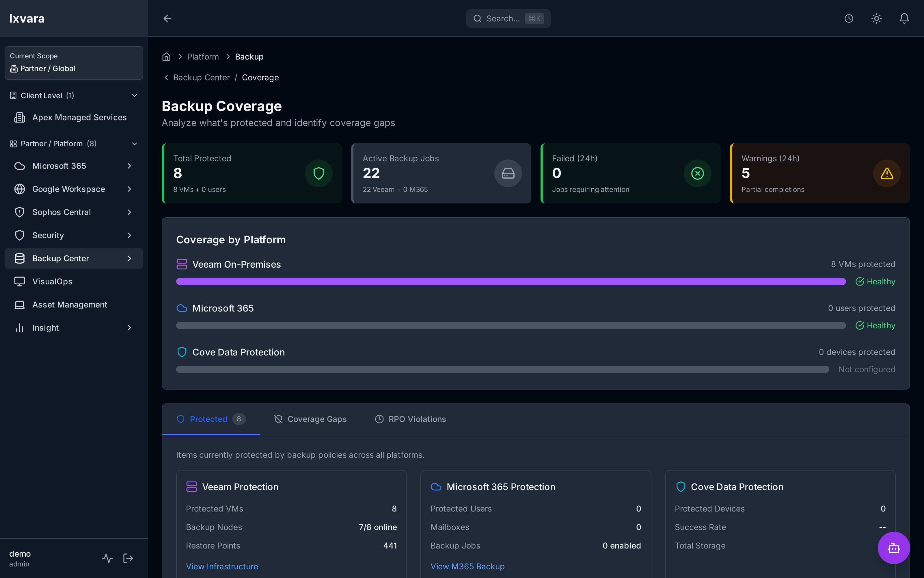924x578 pixels.
Task: Expand the Google Workspace chevron
Action: (x=129, y=189)
